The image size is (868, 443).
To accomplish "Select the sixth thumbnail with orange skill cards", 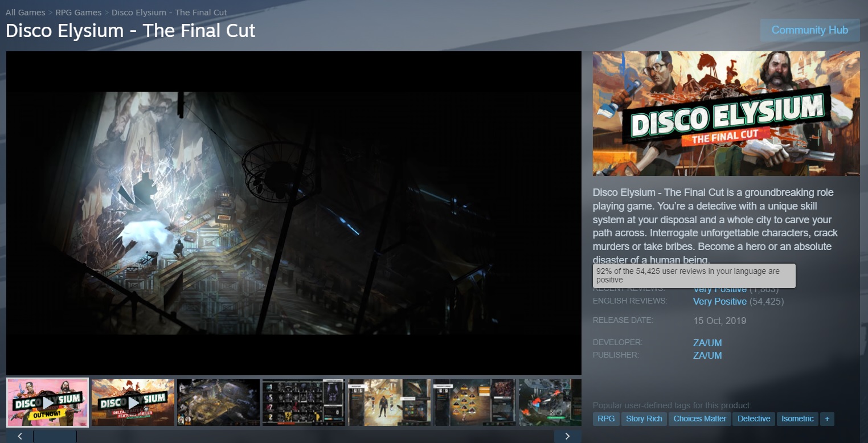I will point(474,402).
